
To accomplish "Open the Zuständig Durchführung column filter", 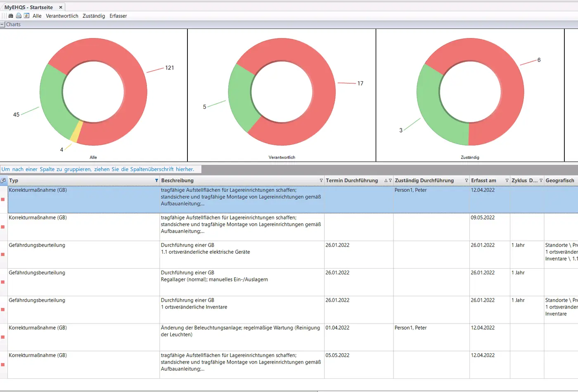I will click(x=467, y=180).
